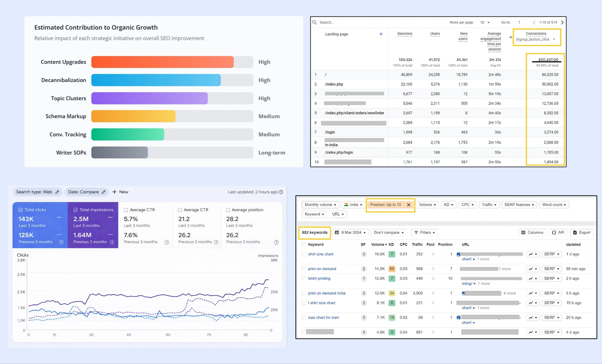Enable the Average position checkbox
The width and height of the screenshot is (602, 364).
228,210
